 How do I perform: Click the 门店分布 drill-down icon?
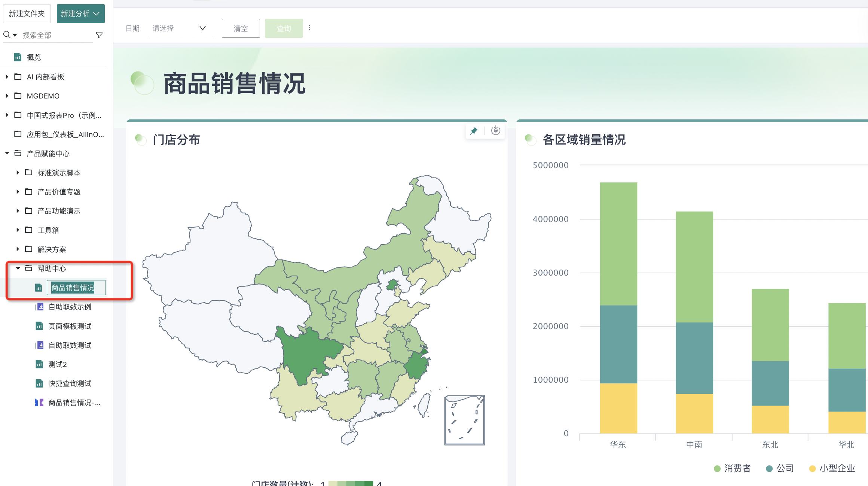496,130
